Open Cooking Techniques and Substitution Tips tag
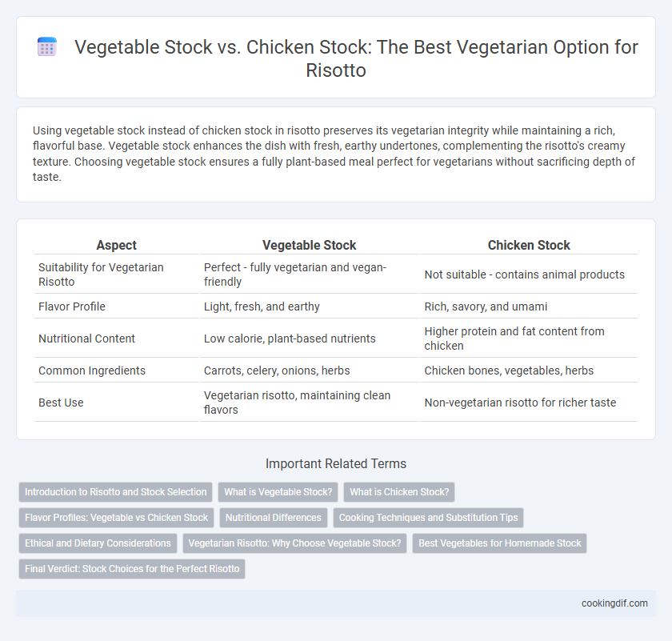672x641 pixels. point(428,518)
